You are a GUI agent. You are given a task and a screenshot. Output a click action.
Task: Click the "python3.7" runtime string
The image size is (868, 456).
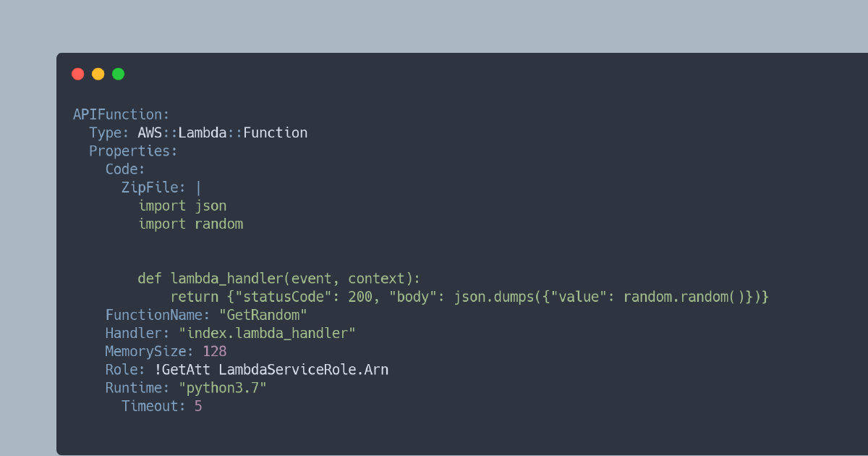223,388
